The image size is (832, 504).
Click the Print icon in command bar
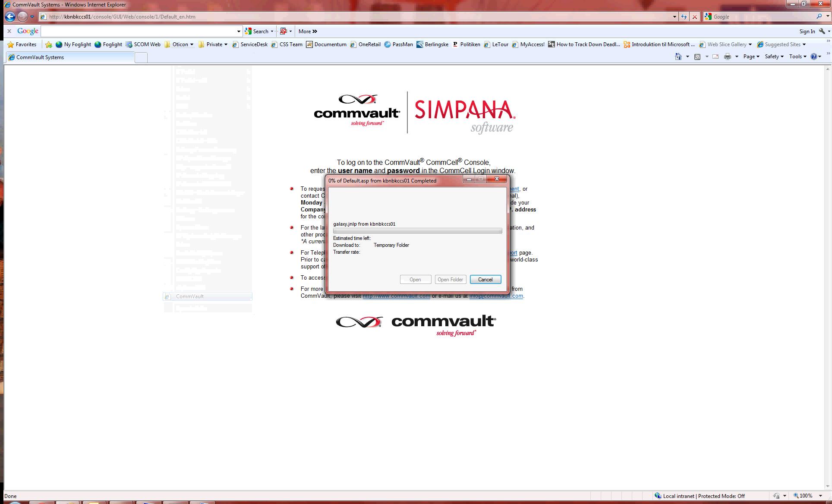click(x=728, y=57)
